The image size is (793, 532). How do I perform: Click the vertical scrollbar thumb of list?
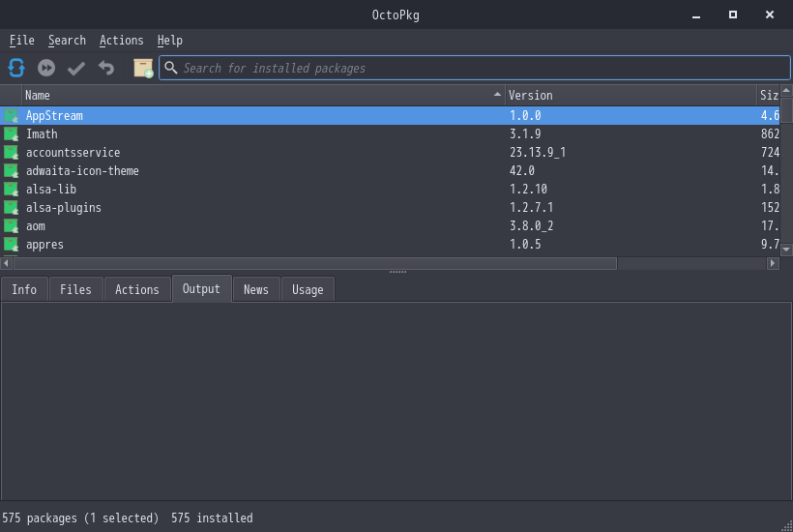tap(786, 110)
